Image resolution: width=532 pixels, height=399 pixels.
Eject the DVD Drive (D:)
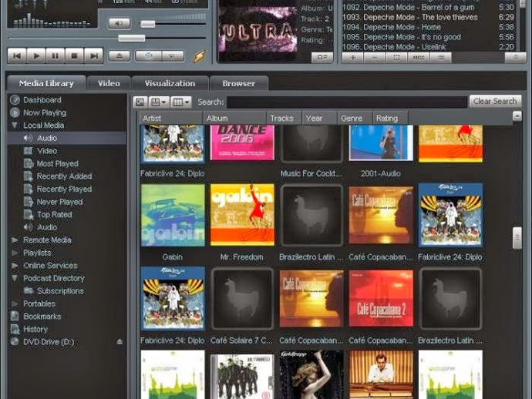[x=120, y=341]
